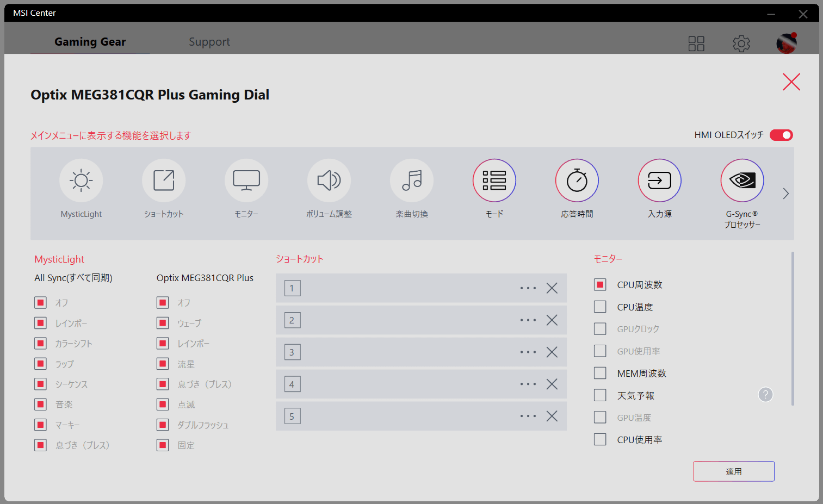Check the CPU使用率 checkbox
The width and height of the screenshot is (823, 504).
(x=600, y=439)
